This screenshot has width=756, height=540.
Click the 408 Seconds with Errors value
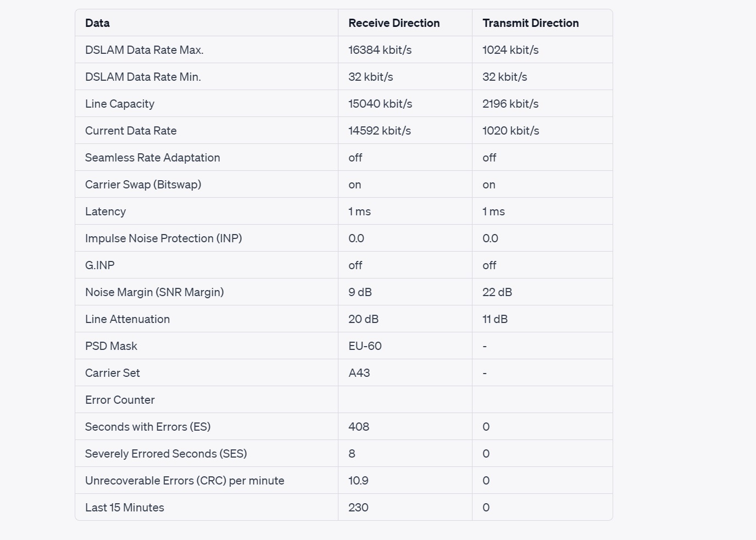[359, 427]
